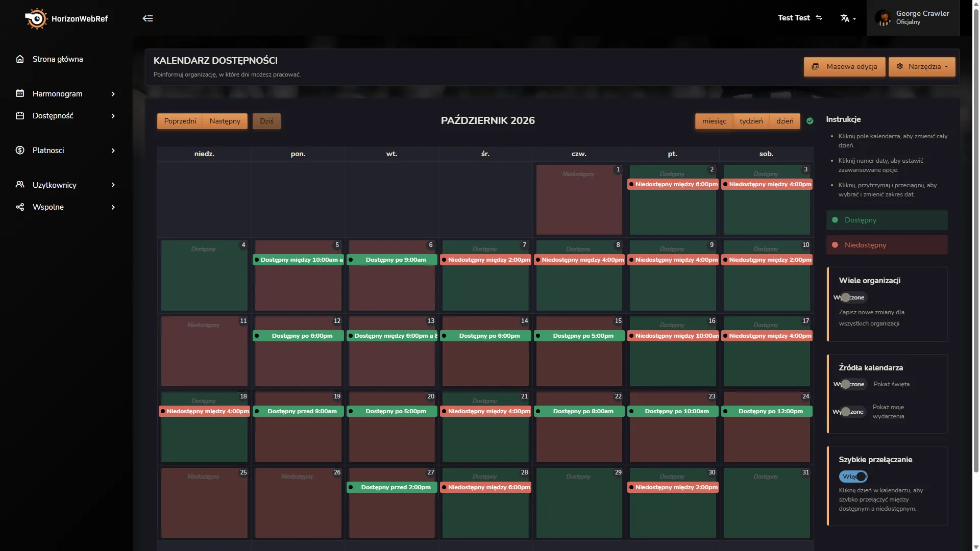Open the Narzędzia dropdown
Viewport: 980px width, 551px height.
point(922,67)
